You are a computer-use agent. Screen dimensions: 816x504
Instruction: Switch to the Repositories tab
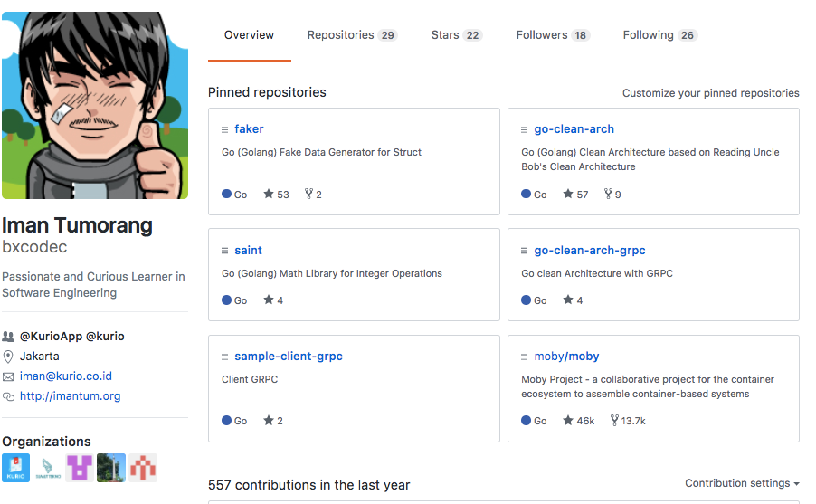click(x=351, y=35)
